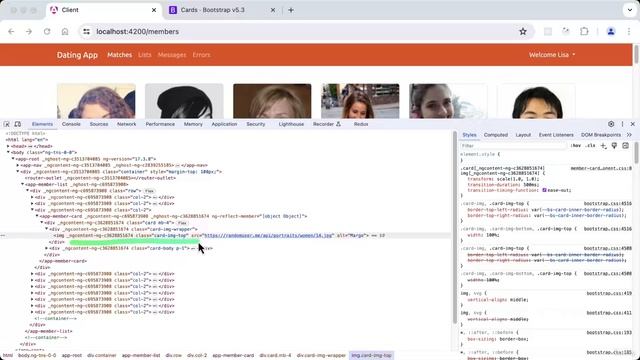Open the Performance tab
Image resolution: width=640 pixels, height=360 pixels.
[160, 124]
